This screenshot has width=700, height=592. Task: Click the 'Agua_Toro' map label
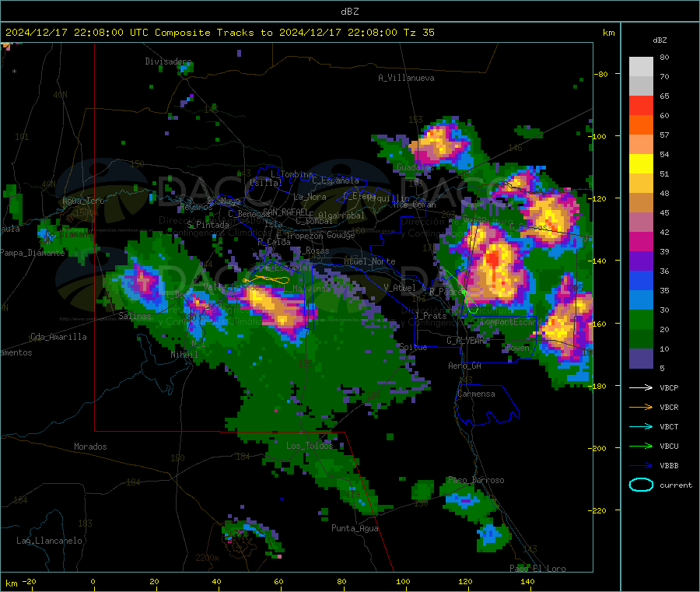click(83, 201)
